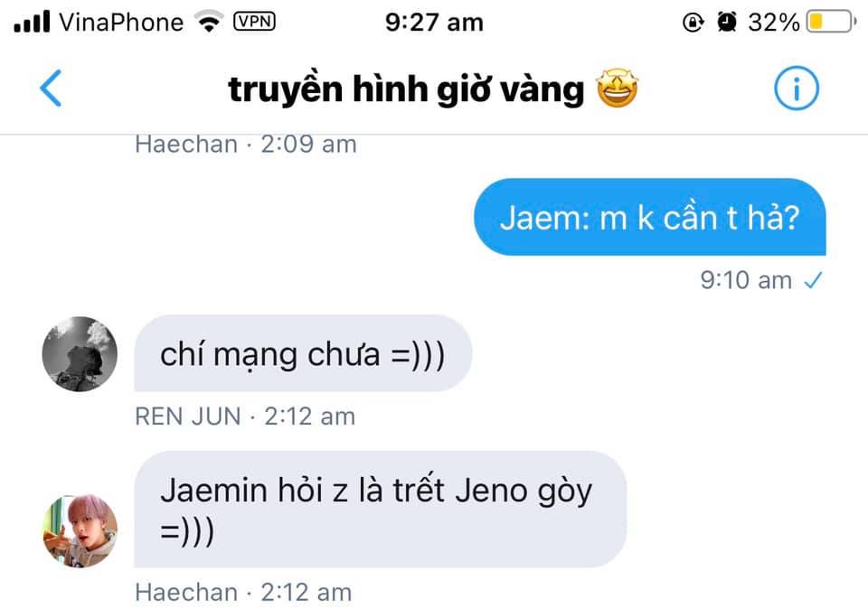Tap the REN JUN · 2:12 am sender label
Viewport: 868px width, 609px height.
click(x=245, y=417)
